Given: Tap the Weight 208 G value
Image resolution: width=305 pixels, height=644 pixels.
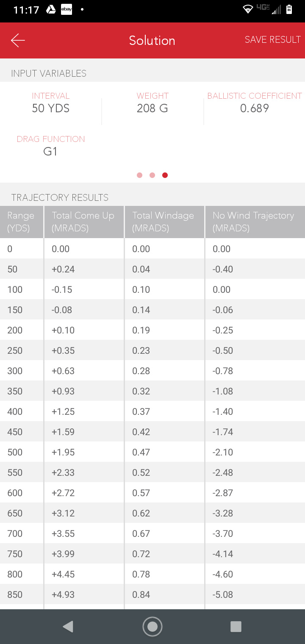Looking at the screenshot, I should click(x=152, y=108).
